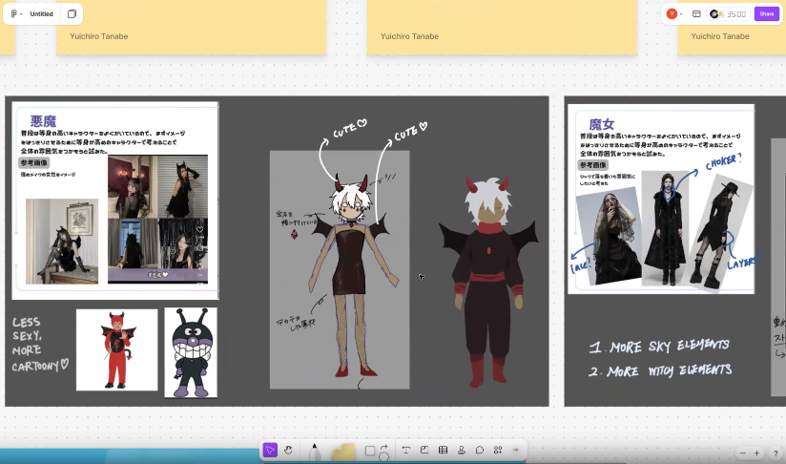786x464 pixels.
Task: Select the Anpanman Baikinman cartoon image
Action: [x=190, y=351]
